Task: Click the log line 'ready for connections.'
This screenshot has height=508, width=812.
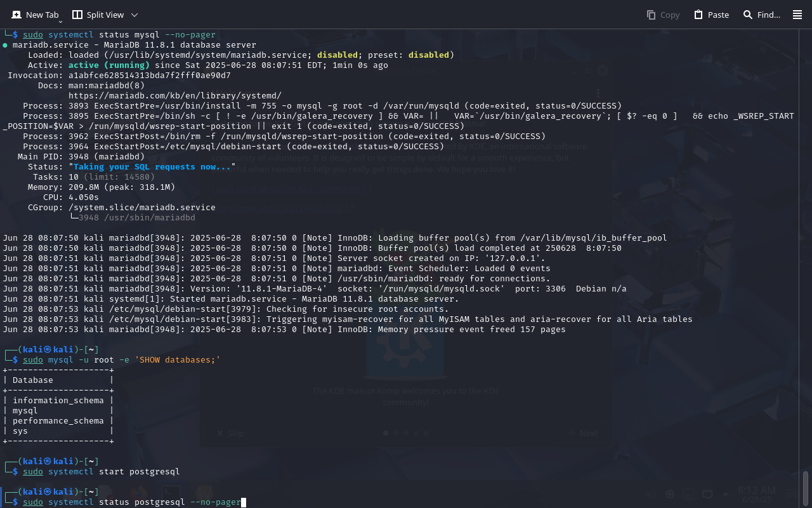Action: click(277, 279)
